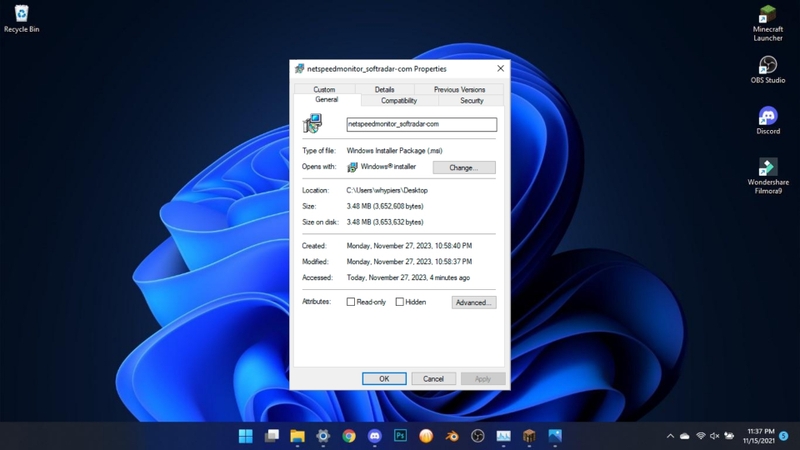Select the Wondershare Filmora9 desktop shortcut
This screenshot has height=450, width=800.
coord(768,176)
